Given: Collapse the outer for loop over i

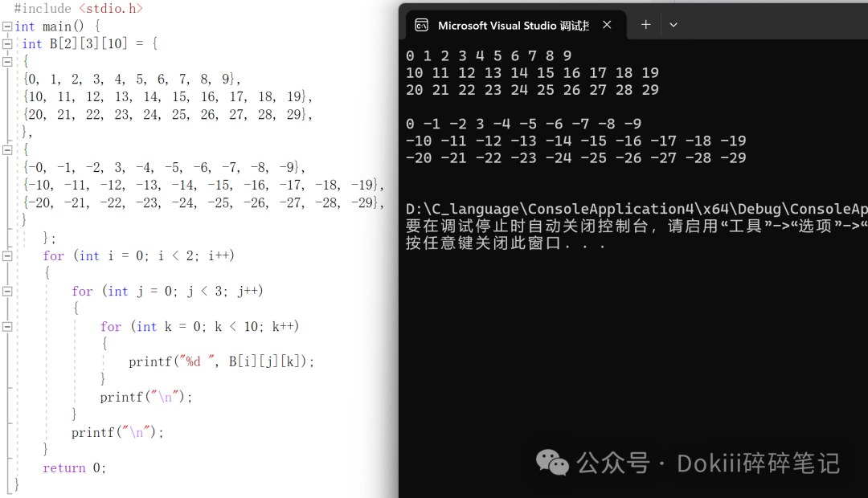Looking at the screenshot, I should [8, 255].
